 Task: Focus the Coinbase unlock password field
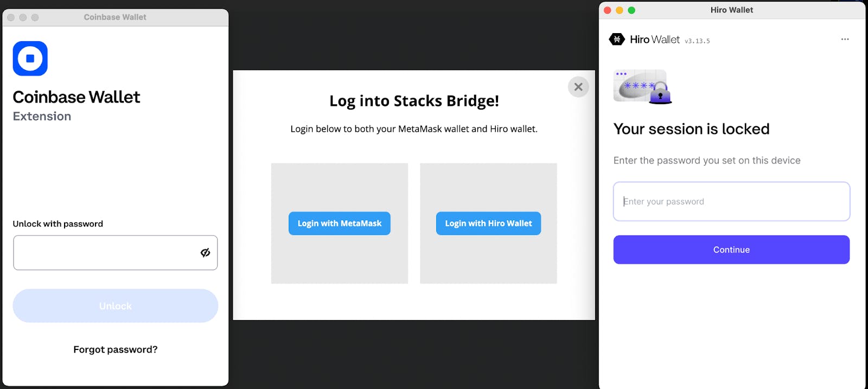[x=106, y=253]
